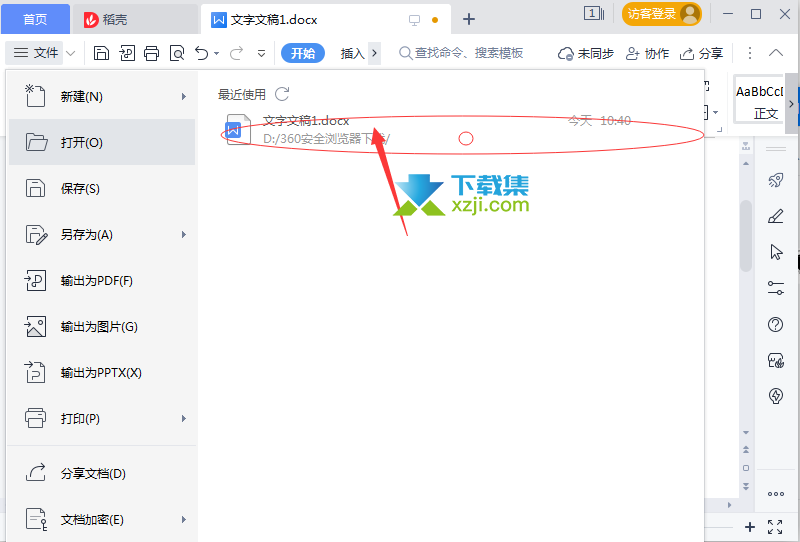This screenshot has width=800, height=542.
Task: Select 打开(O) in the file menu
Action: click(102, 142)
